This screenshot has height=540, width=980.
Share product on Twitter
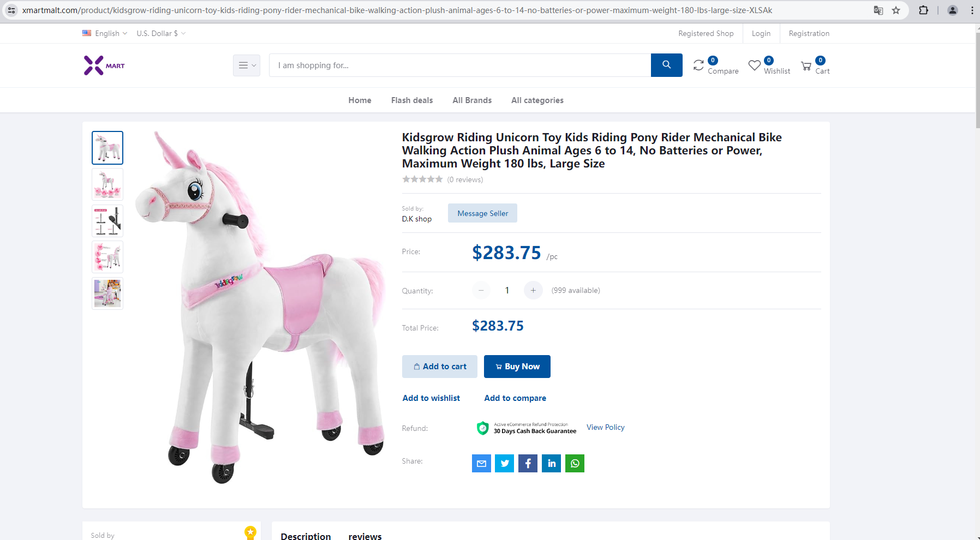pos(505,464)
